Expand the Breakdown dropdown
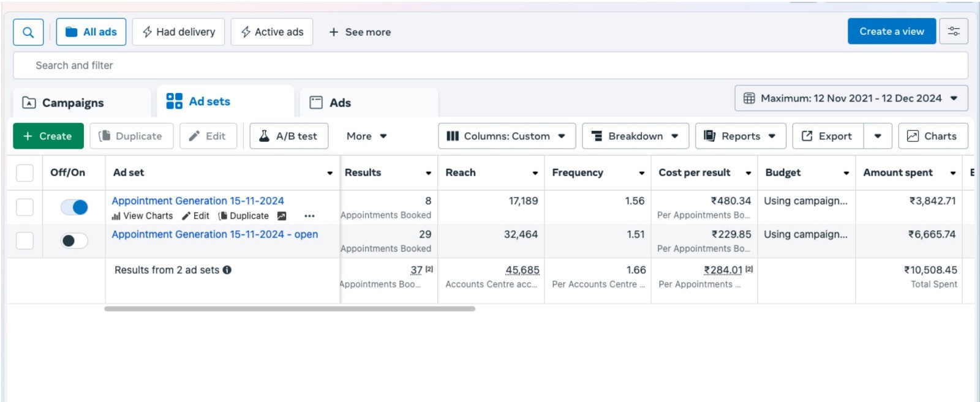Viewport: 980px width, 402px height. click(x=635, y=136)
